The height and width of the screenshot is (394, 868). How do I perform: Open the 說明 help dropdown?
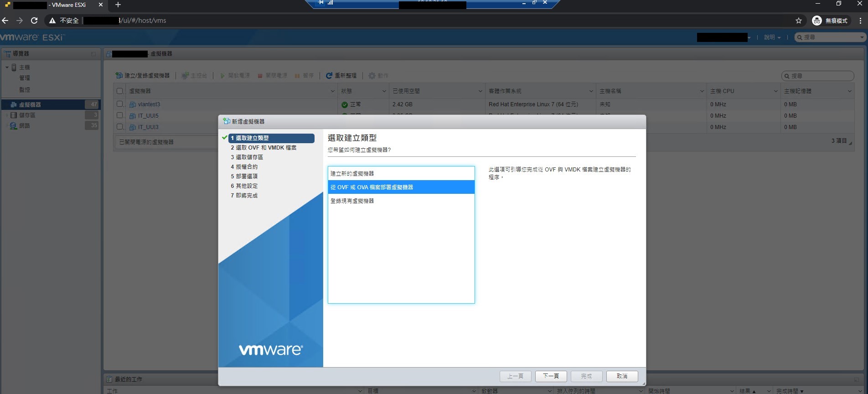[x=772, y=37]
